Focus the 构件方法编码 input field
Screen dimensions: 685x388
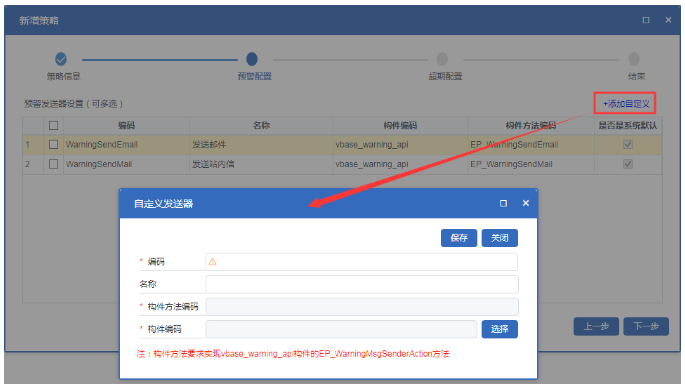[361, 307]
